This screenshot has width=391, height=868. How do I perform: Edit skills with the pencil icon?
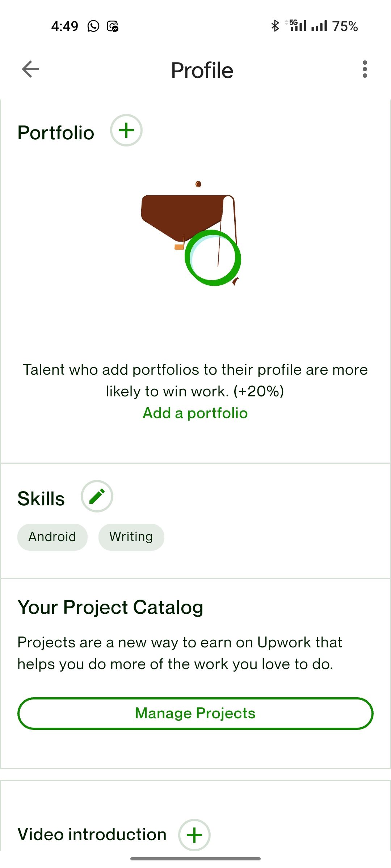point(97,496)
